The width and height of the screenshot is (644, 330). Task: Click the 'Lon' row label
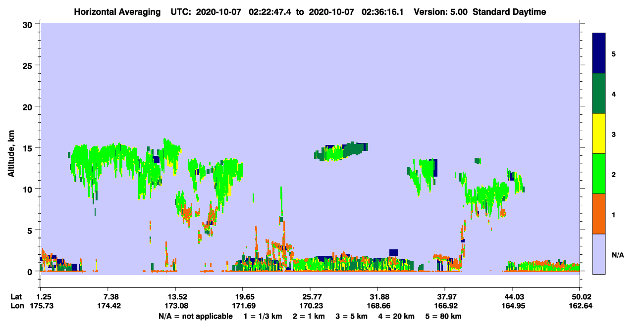[x=17, y=306]
